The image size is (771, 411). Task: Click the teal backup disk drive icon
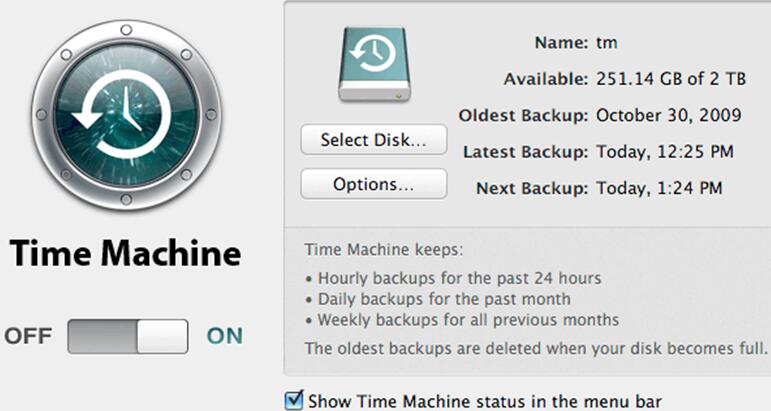[x=374, y=64]
